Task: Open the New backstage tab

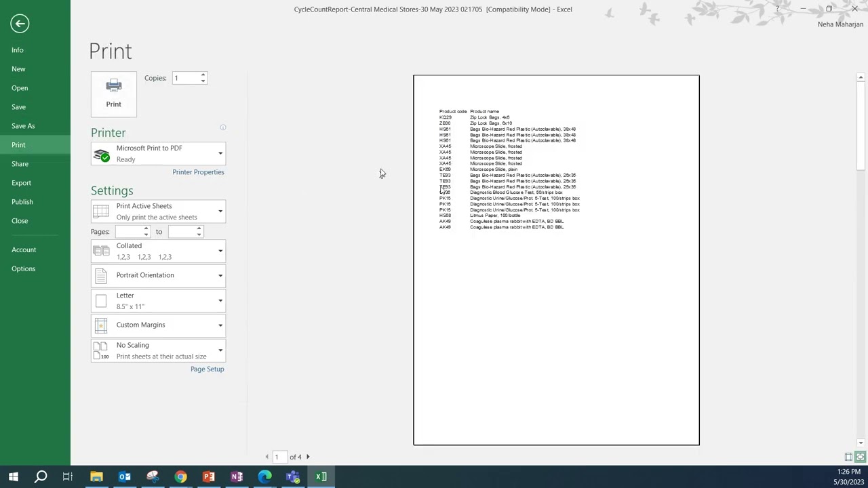Action: pyautogui.click(x=35, y=69)
